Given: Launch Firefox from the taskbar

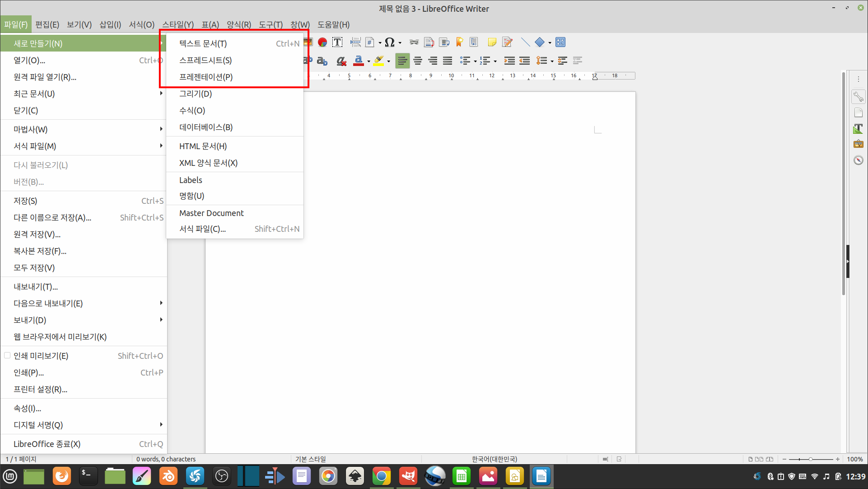Looking at the screenshot, I should [x=62, y=476].
